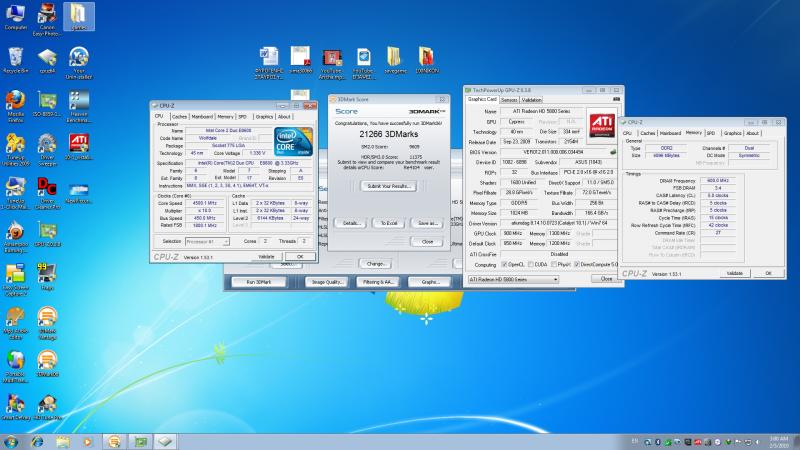The image size is (800, 450).
Task: Open the Canon Easy-Photo desktop shortcut
Action: (47, 19)
